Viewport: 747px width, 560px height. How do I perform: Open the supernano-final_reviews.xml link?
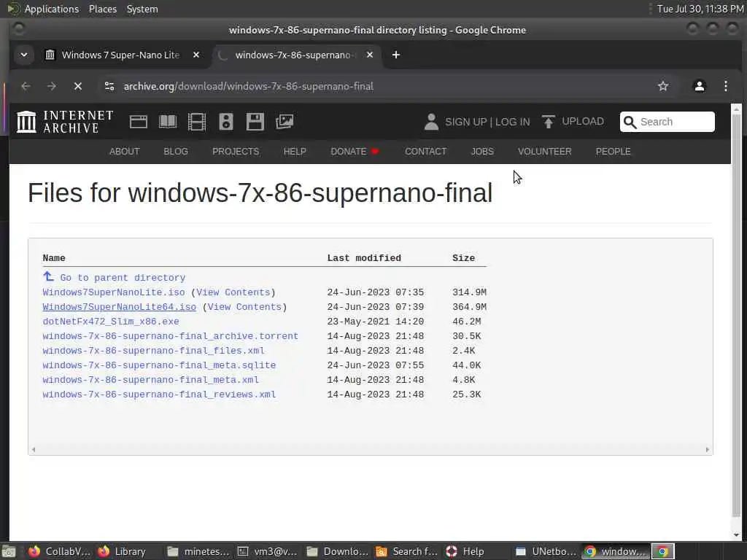[x=159, y=394]
